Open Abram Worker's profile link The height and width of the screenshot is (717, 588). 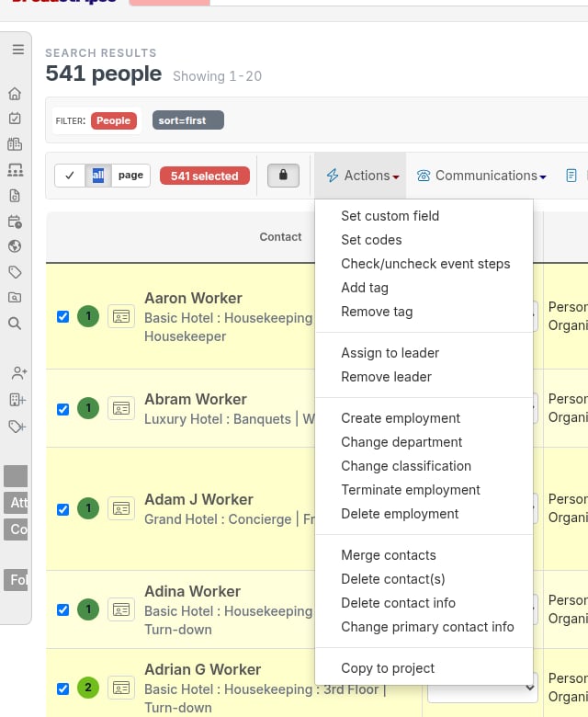pyautogui.click(x=196, y=399)
